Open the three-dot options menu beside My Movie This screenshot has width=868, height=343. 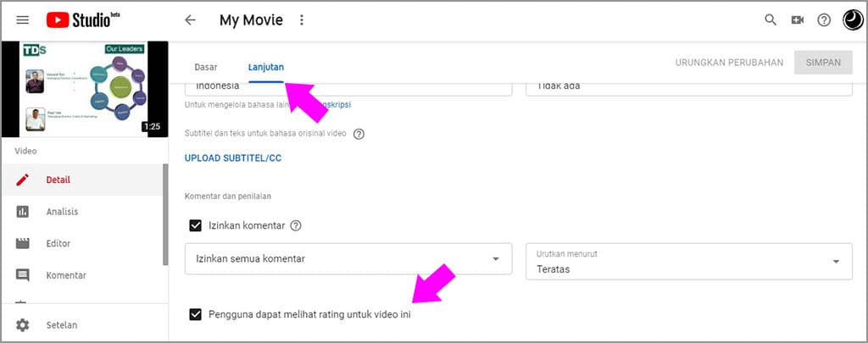click(302, 20)
